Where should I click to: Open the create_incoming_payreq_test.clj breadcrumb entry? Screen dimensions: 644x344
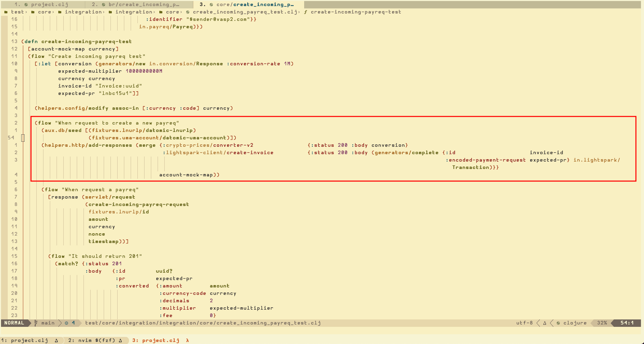pyautogui.click(x=245, y=12)
